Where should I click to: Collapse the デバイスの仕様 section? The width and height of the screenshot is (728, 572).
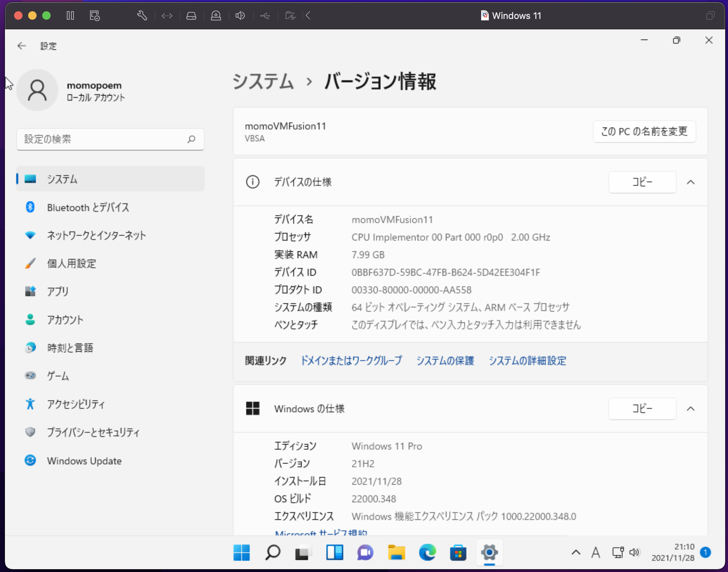click(x=691, y=182)
